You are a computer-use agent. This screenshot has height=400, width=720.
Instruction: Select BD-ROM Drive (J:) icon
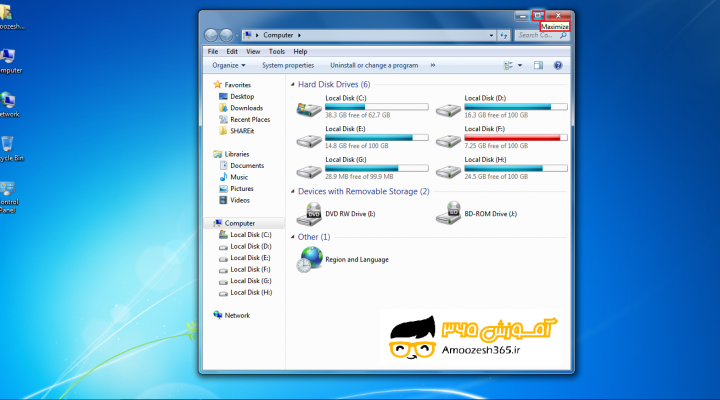click(448, 213)
